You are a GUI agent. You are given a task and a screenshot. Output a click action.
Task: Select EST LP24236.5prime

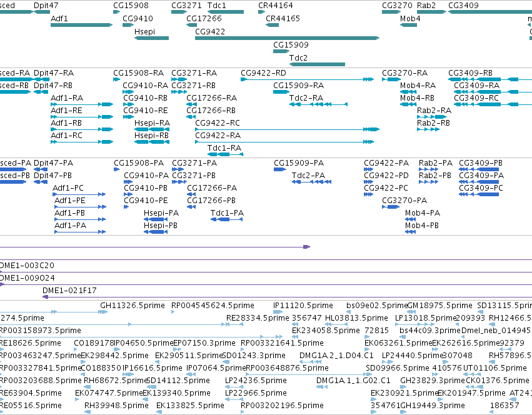(256, 381)
